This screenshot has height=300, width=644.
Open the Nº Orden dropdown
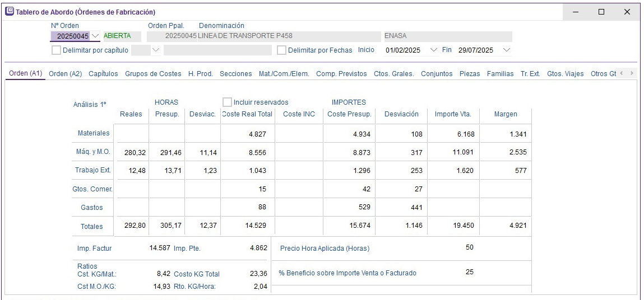pyautogui.click(x=95, y=36)
